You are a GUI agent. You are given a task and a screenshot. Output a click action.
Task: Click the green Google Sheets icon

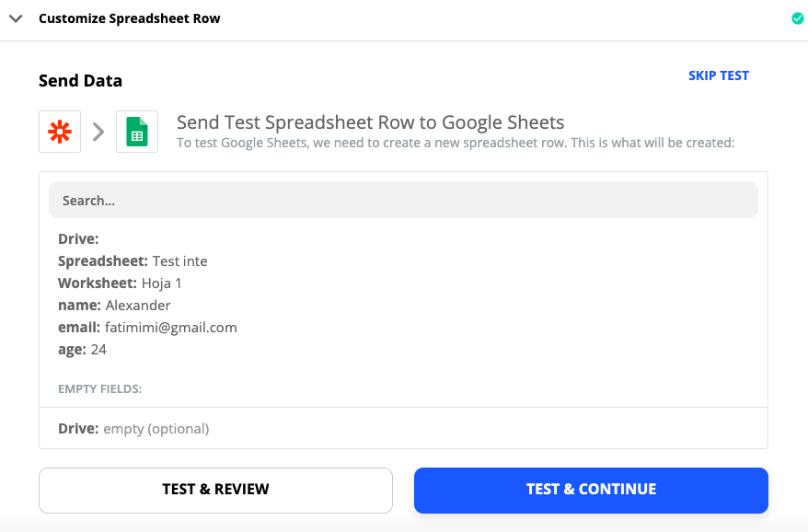[x=137, y=132]
